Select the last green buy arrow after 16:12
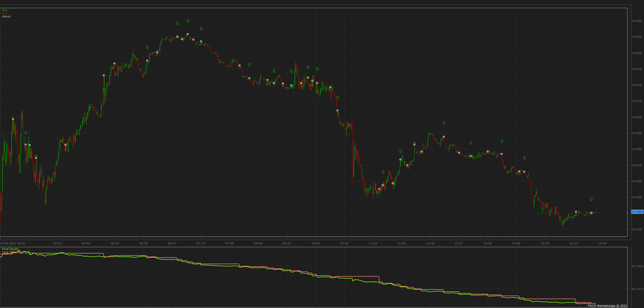This screenshot has height=308, width=644. tap(591, 199)
